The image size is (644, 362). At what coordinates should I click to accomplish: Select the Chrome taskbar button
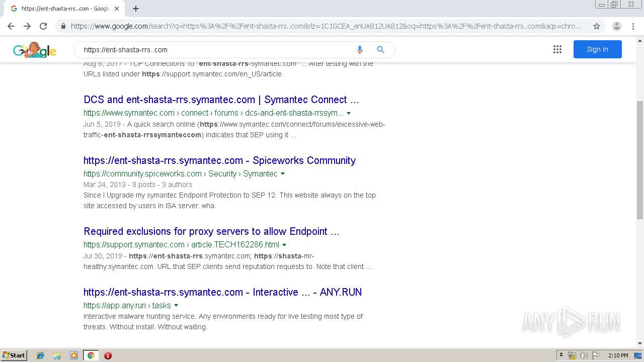[91, 355]
